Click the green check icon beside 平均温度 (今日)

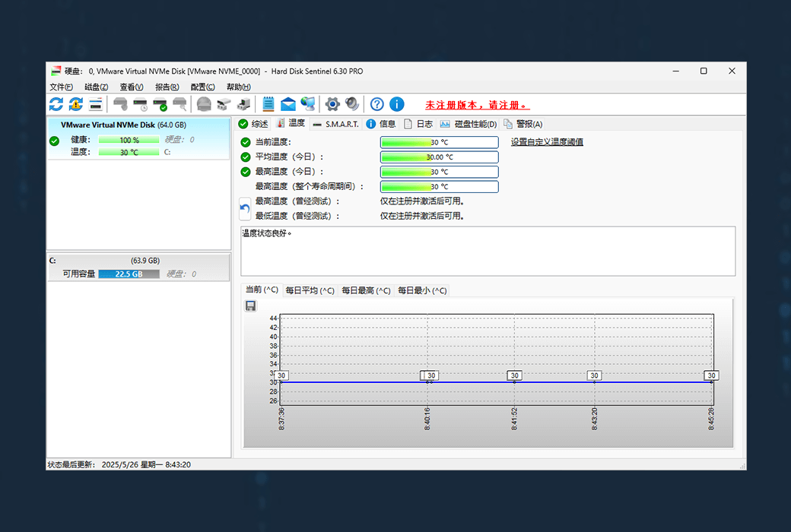click(x=246, y=157)
